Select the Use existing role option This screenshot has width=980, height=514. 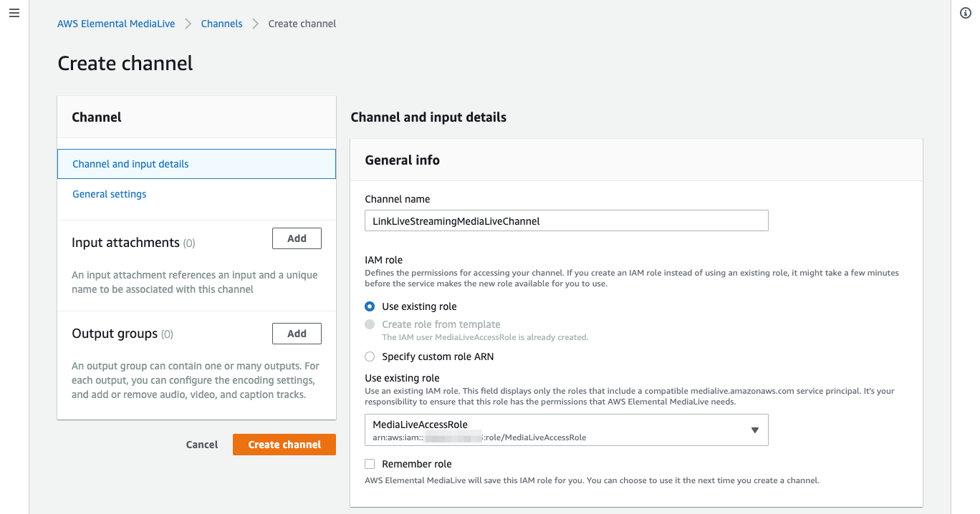coord(370,306)
